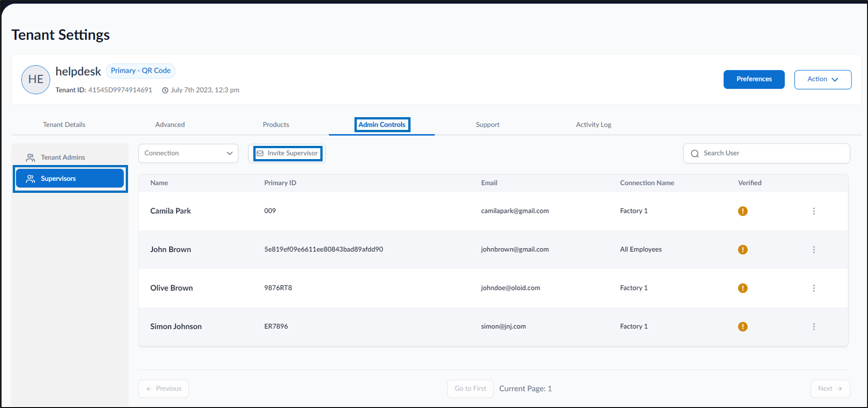Open the kebab menu for Simon Johnson

point(814,327)
